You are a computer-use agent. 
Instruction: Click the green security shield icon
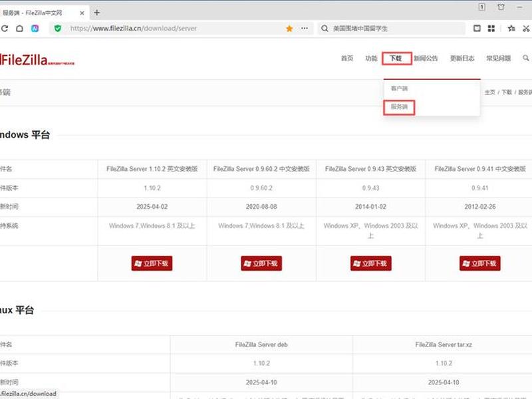[x=58, y=29]
